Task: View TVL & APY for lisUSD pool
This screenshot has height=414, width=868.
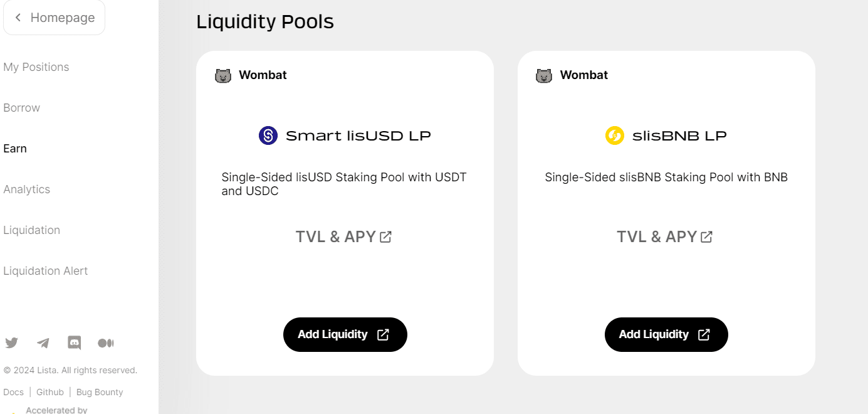Action: (x=343, y=236)
